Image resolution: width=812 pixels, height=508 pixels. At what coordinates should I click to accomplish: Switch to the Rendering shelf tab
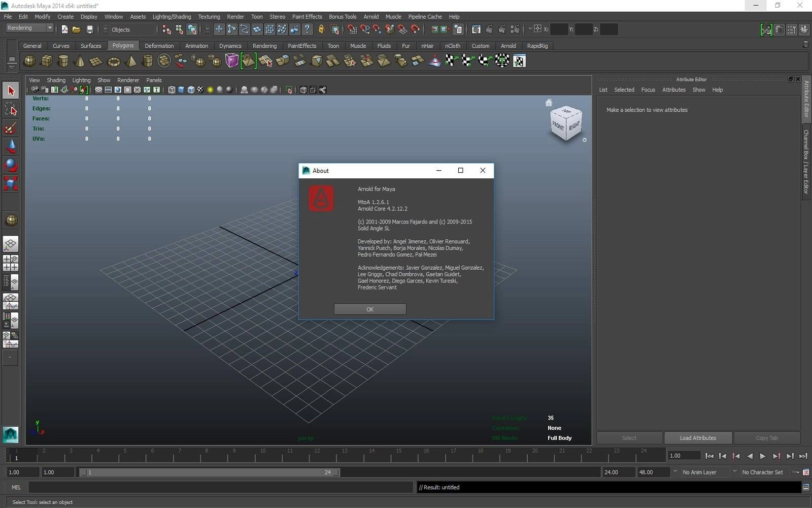click(264, 46)
